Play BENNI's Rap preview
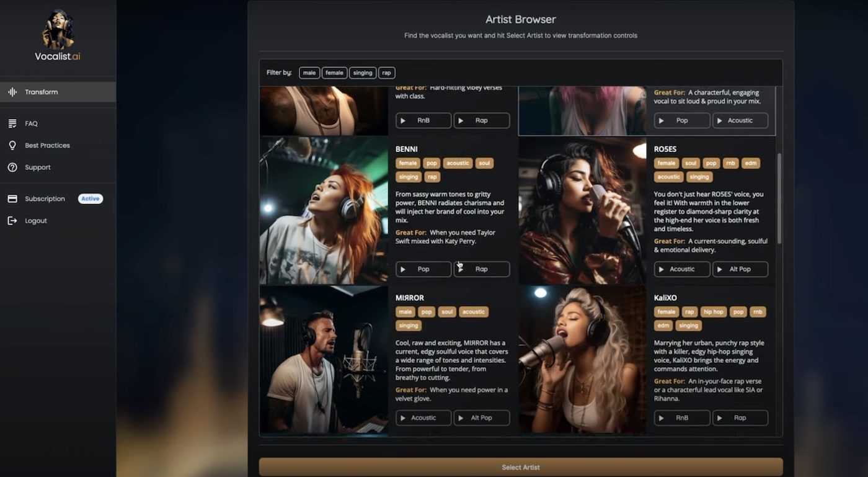868x477 pixels. [x=482, y=269]
